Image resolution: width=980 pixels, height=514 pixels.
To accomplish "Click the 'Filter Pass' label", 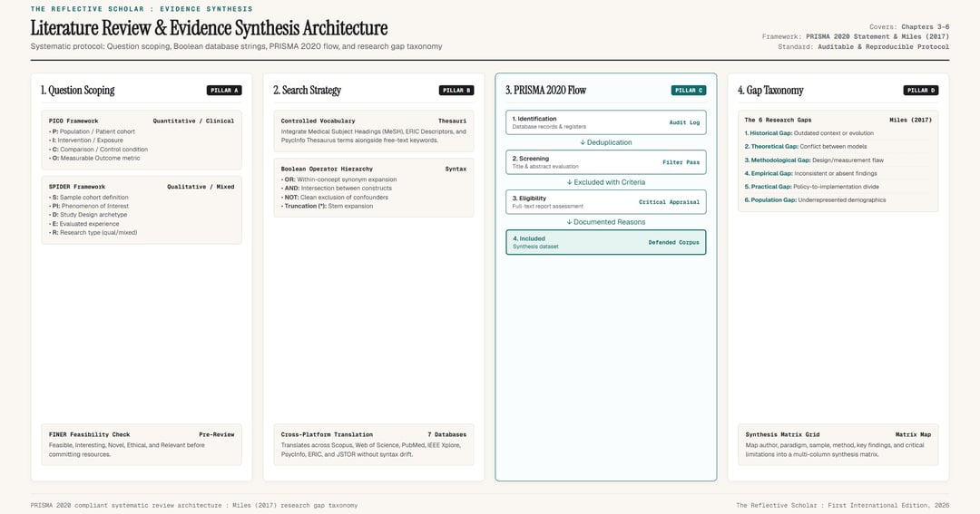I will [681, 162].
